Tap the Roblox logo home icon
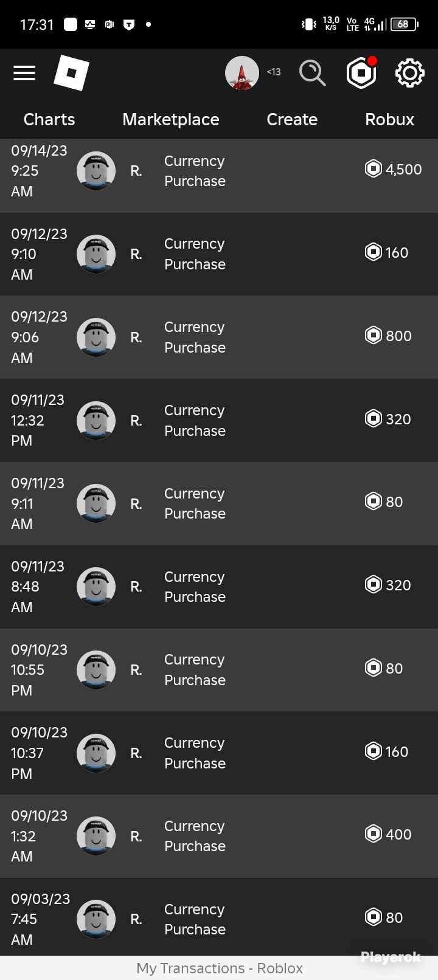The height and width of the screenshot is (980, 438). point(71,73)
